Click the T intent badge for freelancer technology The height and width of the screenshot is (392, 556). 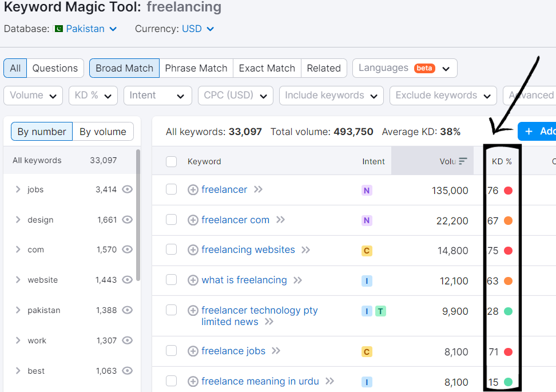(x=381, y=311)
